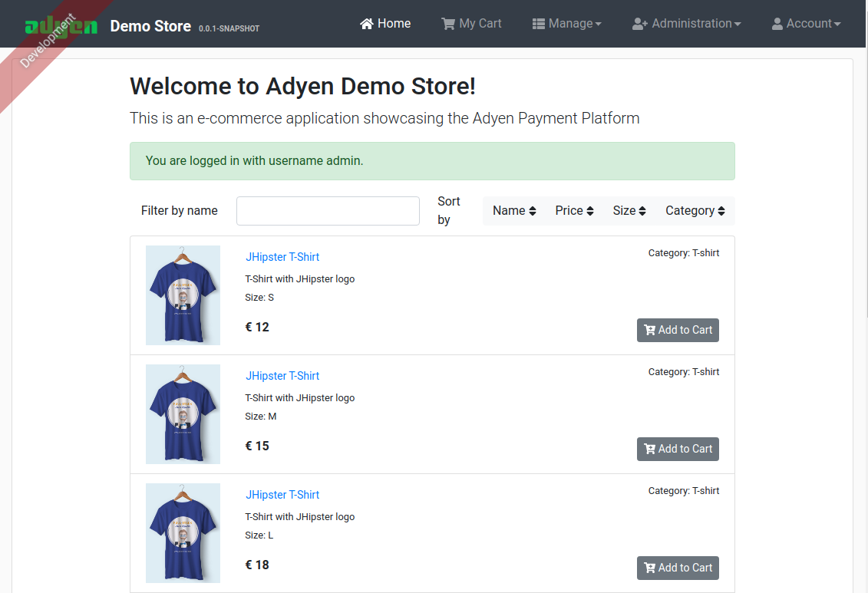Click the My Cart shopping cart icon
The width and height of the screenshot is (868, 593).
click(448, 24)
